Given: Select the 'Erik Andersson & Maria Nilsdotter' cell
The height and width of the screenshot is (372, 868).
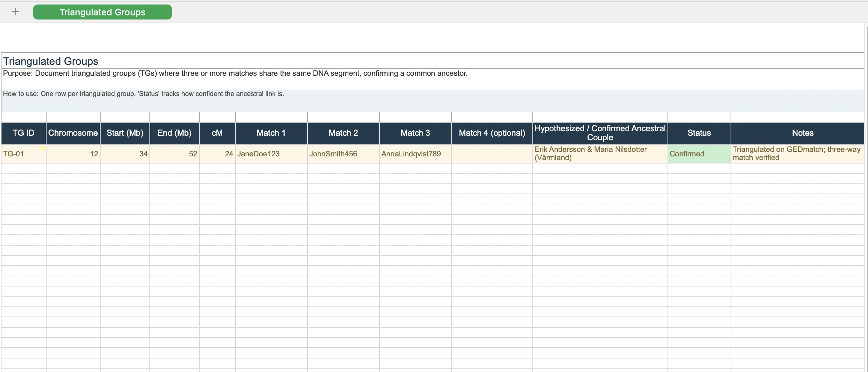Looking at the screenshot, I should click(600, 154).
